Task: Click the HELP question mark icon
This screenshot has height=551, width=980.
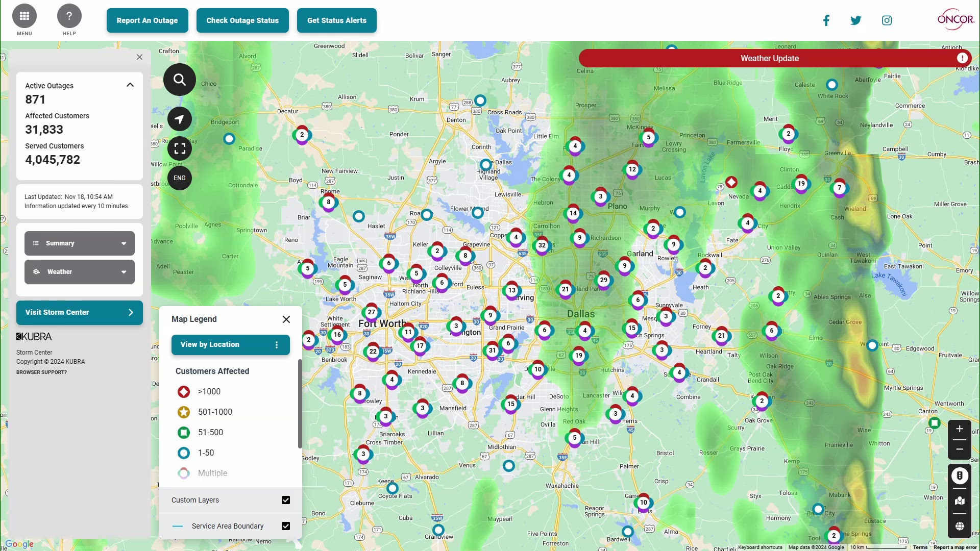Action: pyautogui.click(x=69, y=15)
